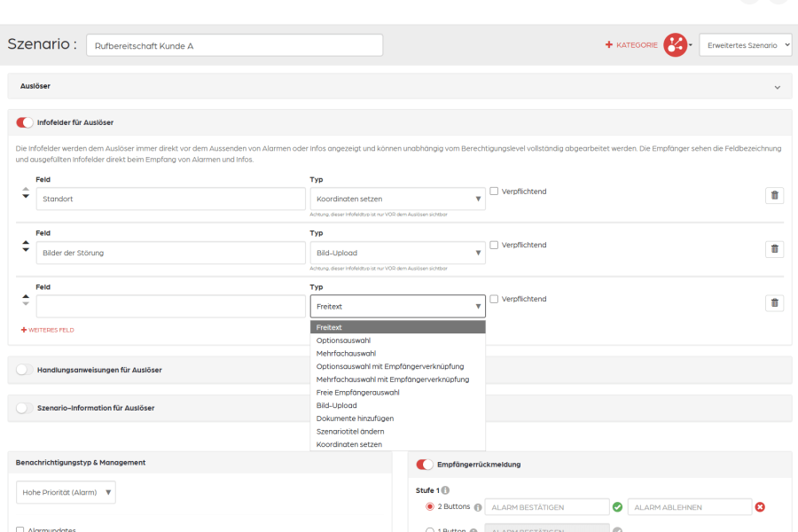
Task: Open the red category network icon
Action: tap(676, 45)
